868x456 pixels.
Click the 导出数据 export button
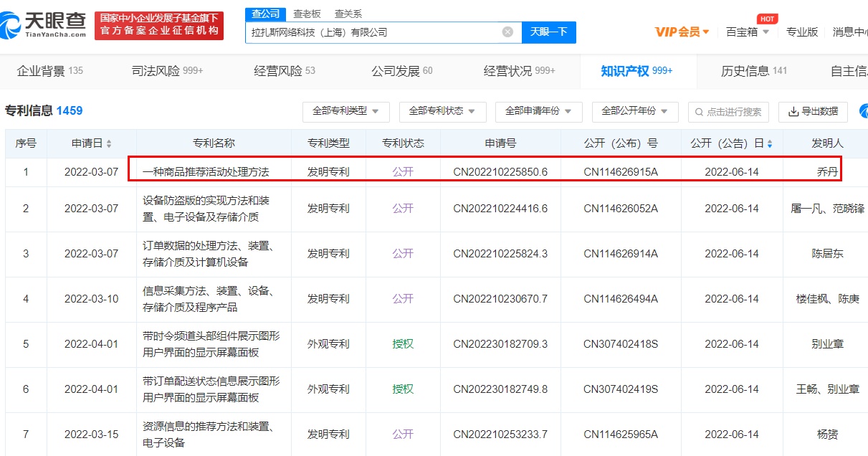tap(813, 112)
